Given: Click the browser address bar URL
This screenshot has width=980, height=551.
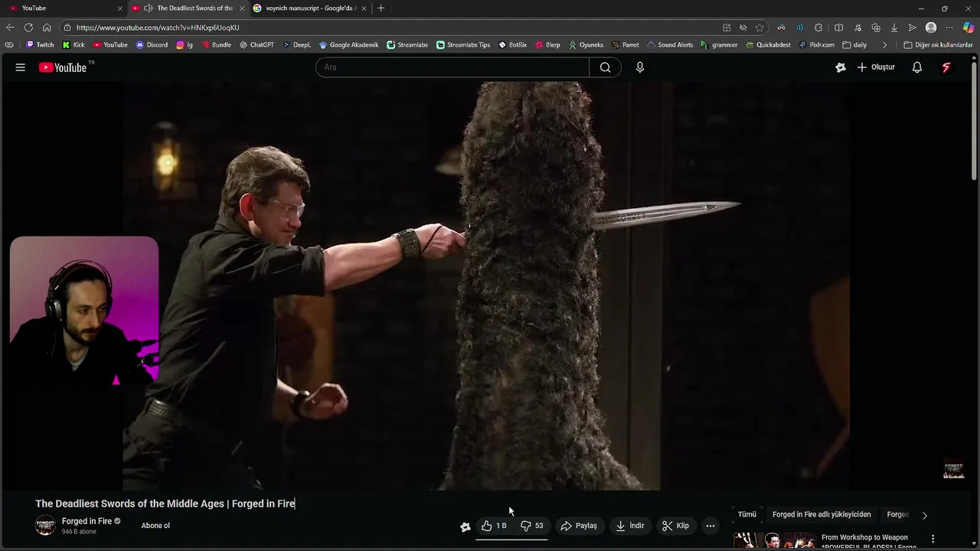Looking at the screenshot, I should click(x=158, y=28).
